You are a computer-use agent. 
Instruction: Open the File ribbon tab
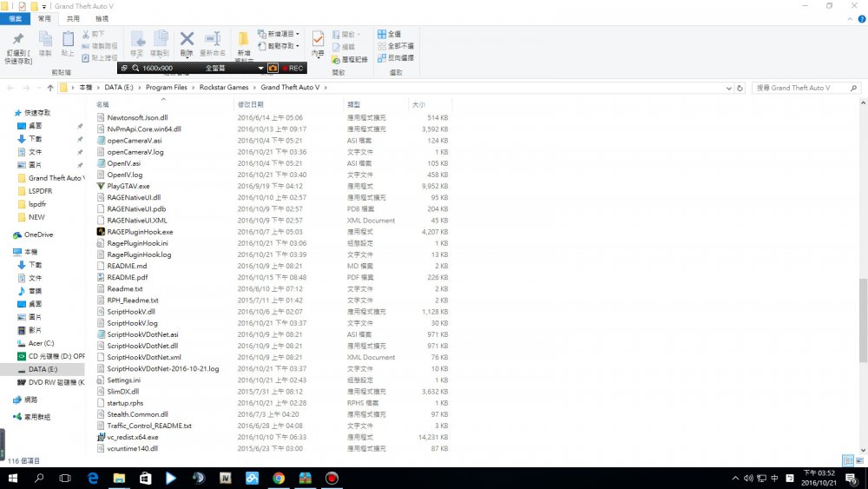coord(15,19)
